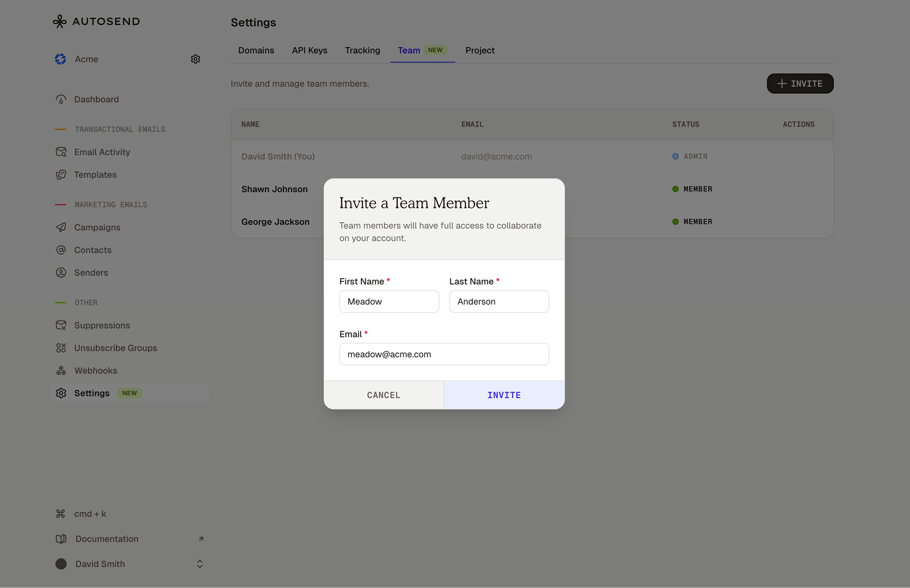Click the Campaigns paper plane icon
This screenshot has width=910, height=588.
(x=61, y=227)
